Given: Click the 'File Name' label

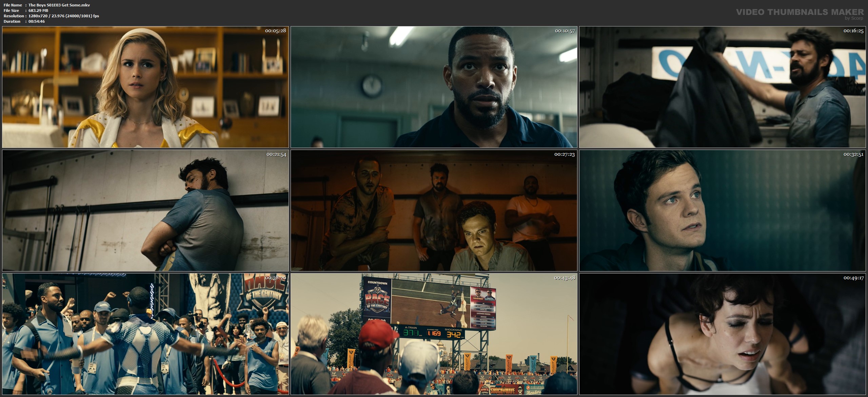Looking at the screenshot, I should click(13, 5).
